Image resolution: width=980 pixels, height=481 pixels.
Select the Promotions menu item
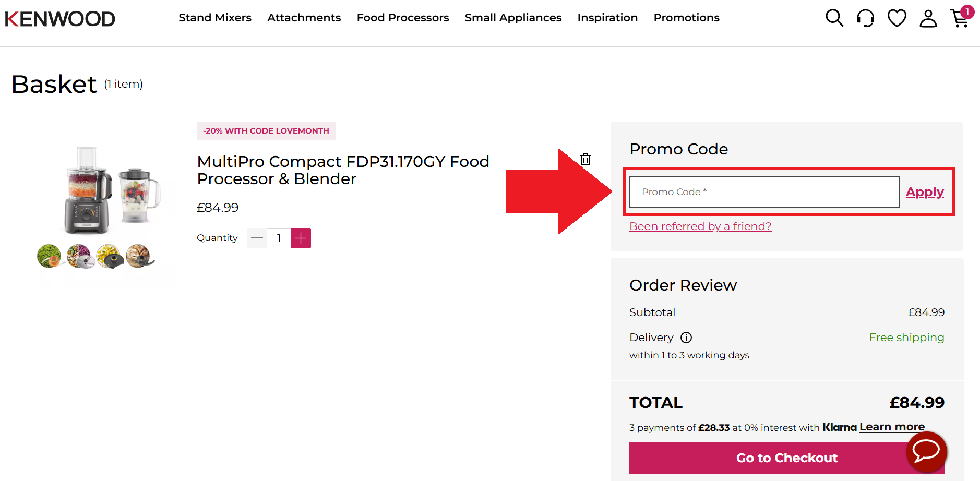click(686, 17)
